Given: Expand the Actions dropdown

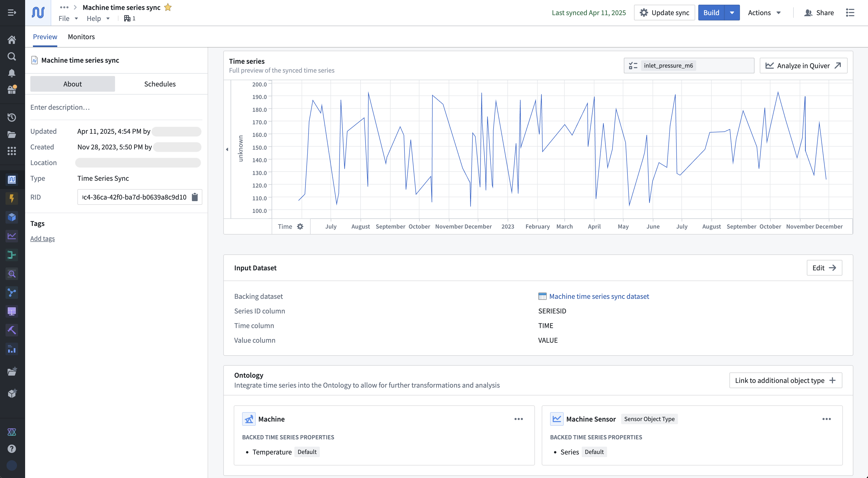Looking at the screenshot, I should [764, 13].
